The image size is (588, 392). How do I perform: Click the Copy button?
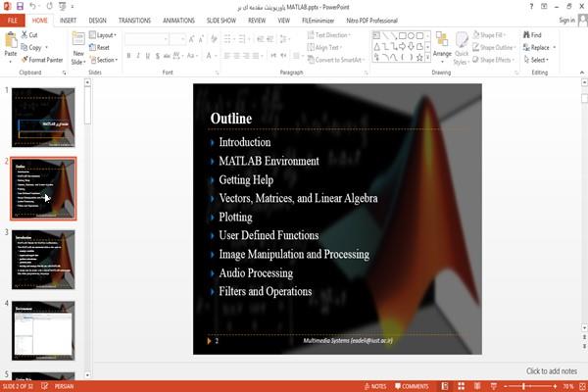point(34,47)
